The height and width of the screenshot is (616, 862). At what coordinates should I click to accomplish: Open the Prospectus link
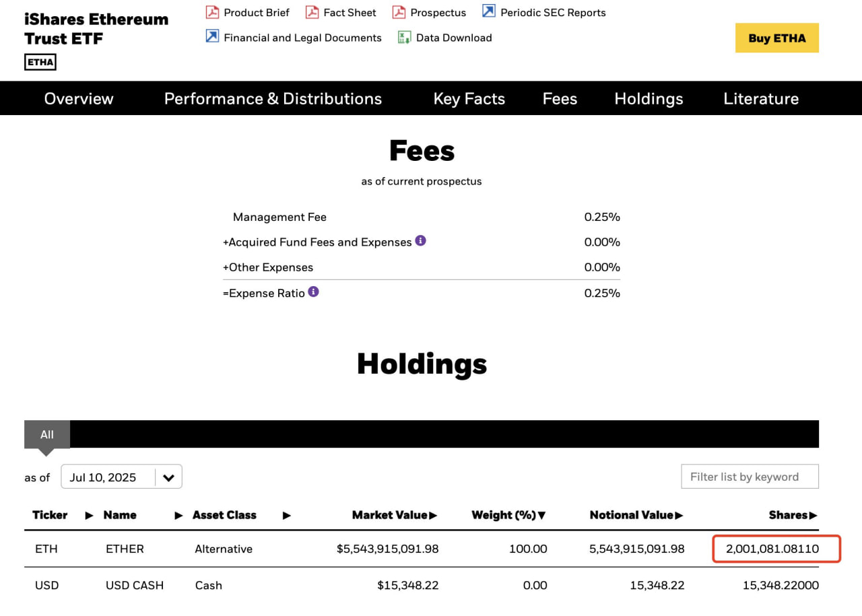click(438, 13)
